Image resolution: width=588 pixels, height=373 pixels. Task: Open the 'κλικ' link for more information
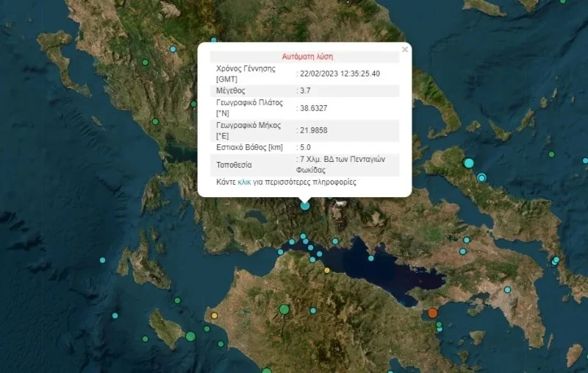(x=244, y=181)
